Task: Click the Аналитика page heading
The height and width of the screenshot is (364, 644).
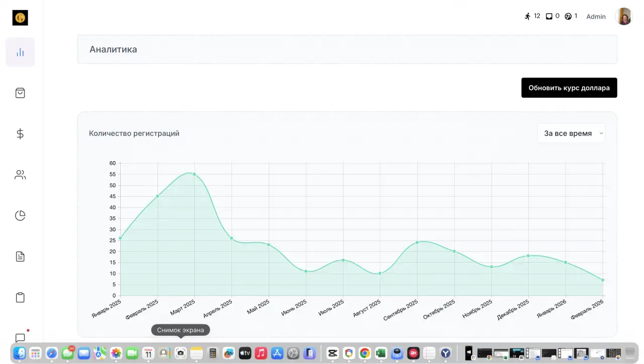Action: tap(113, 49)
